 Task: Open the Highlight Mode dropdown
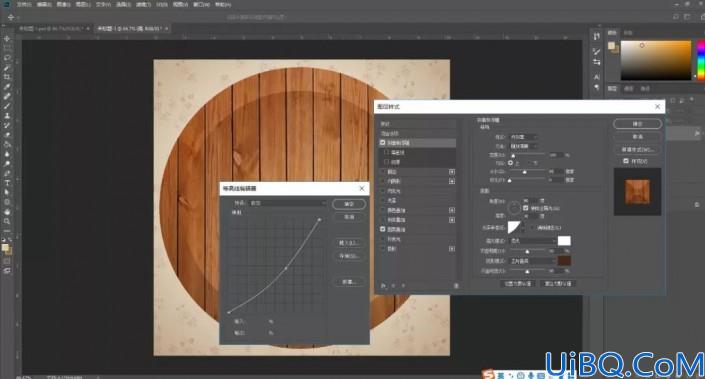tap(533, 241)
